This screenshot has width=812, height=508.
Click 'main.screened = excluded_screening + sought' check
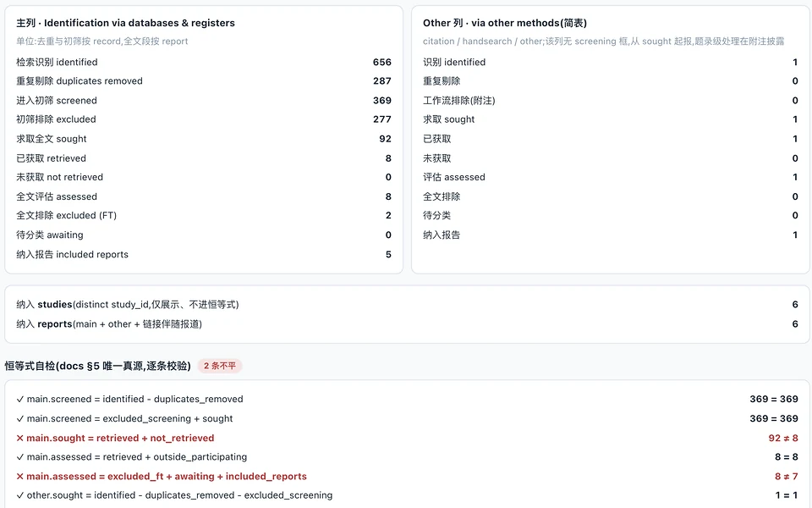coord(124,418)
